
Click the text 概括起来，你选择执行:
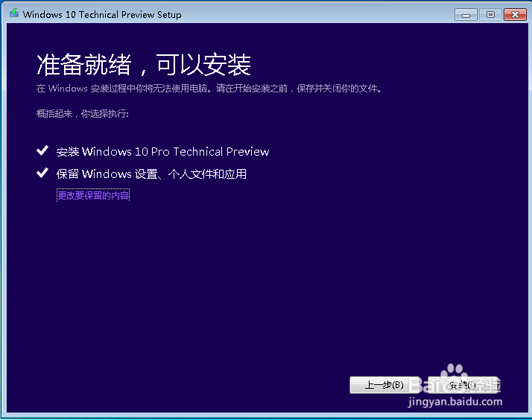(x=83, y=113)
